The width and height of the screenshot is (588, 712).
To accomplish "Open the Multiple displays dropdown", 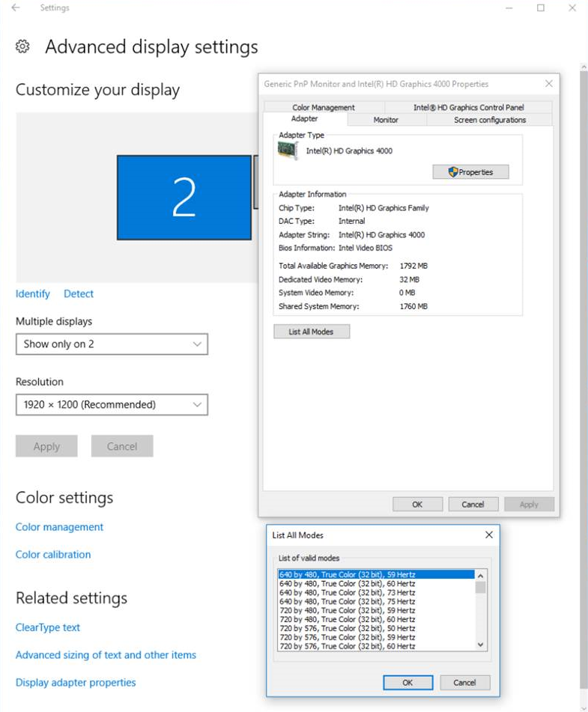I will pyautogui.click(x=112, y=344).
